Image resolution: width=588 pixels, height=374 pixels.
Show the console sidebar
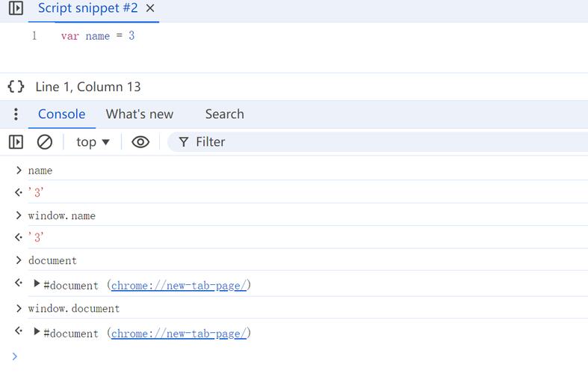pyautogui.click(x=16, y=142)
